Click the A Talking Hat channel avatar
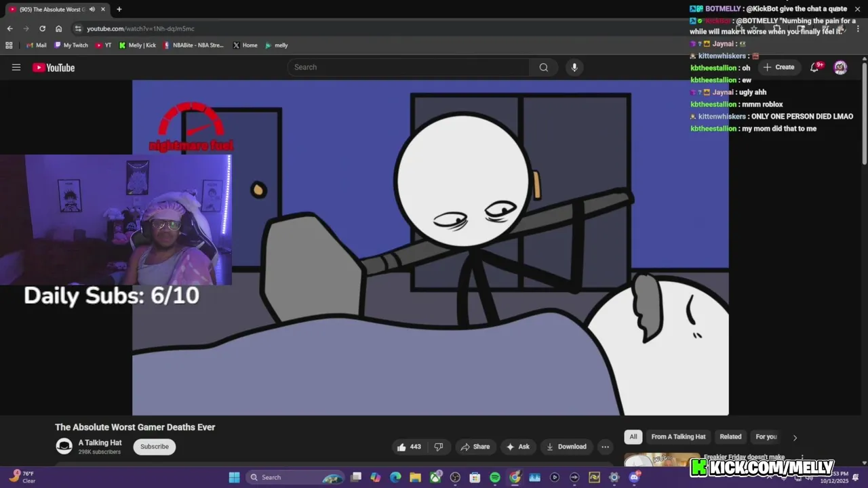Screen dimensions: 868x488 coord(64,446)
